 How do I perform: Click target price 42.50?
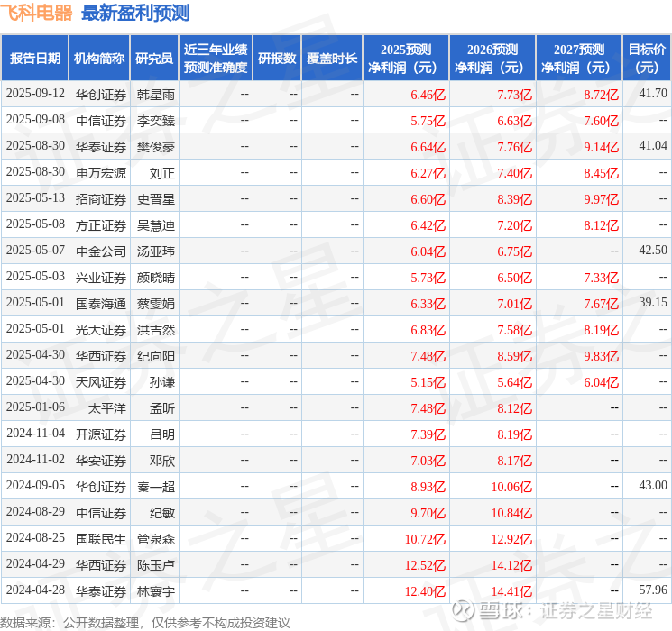pyautogui.click(x=653, y=251)
